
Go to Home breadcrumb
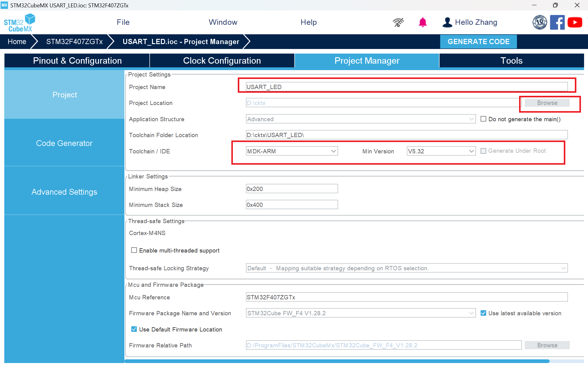17,42
